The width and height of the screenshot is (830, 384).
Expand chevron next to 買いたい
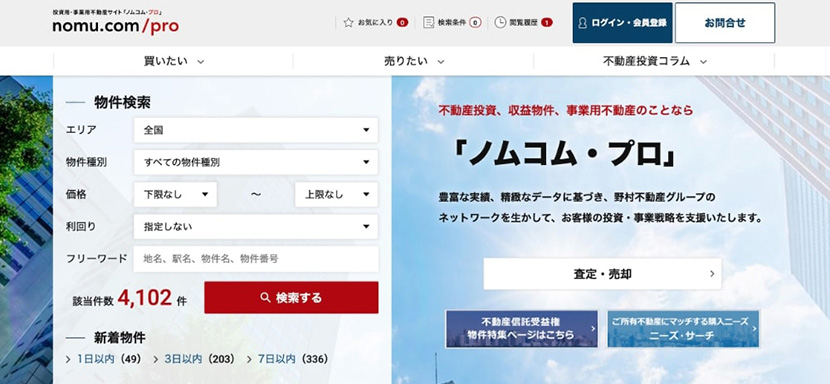201,62
